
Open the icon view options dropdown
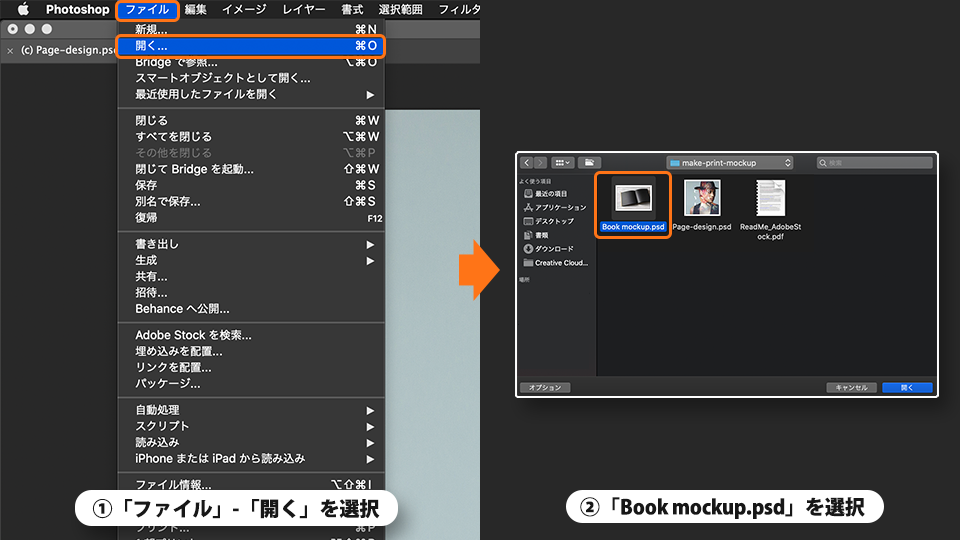[562, 163]
